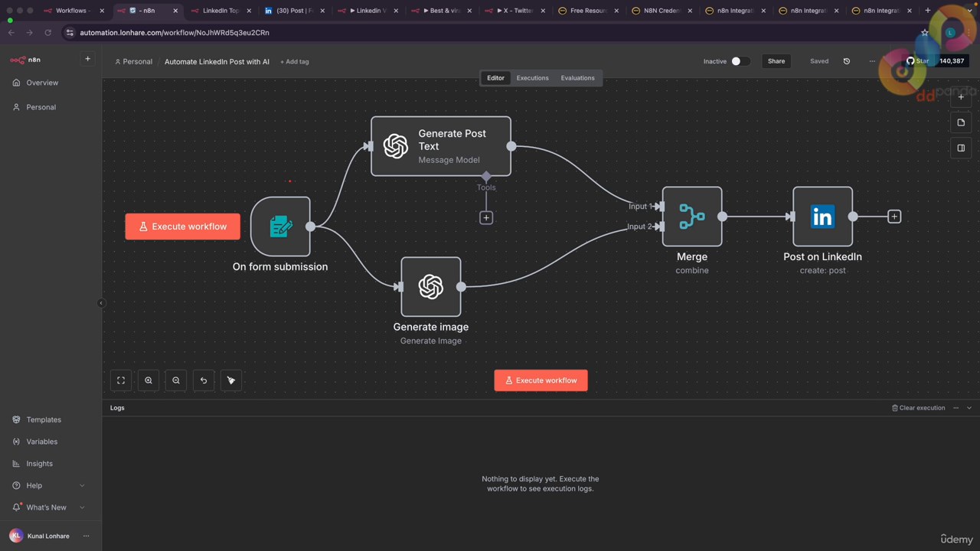Switch to the Executions tab
The image size is (980, 551).
(x=532, y=78)
